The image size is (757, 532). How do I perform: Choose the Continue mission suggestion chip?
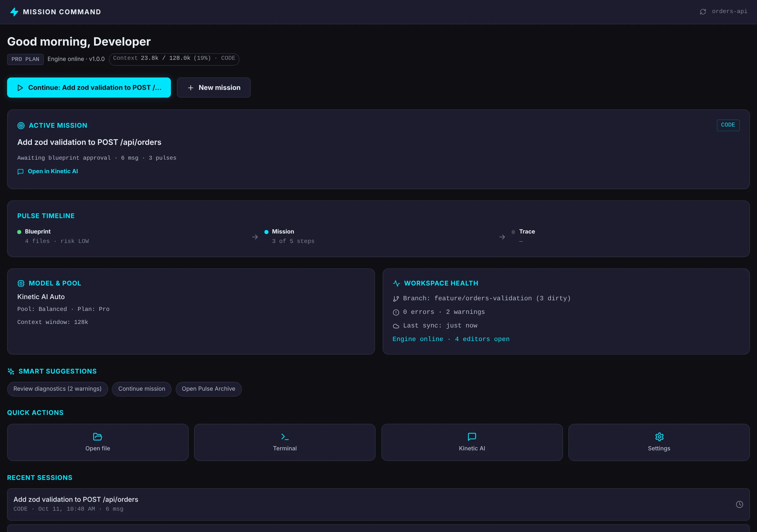click(x=142, y=389)
